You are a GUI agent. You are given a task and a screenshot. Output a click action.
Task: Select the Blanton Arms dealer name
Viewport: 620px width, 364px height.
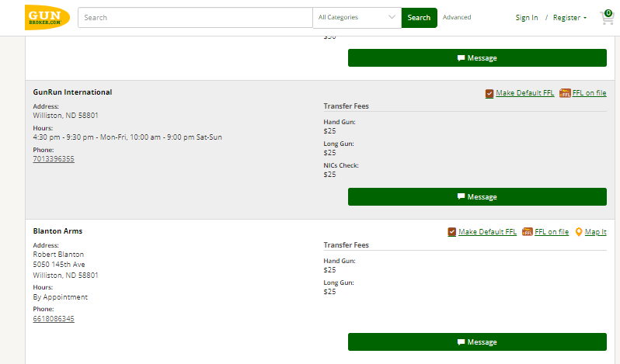pos(57,231)
